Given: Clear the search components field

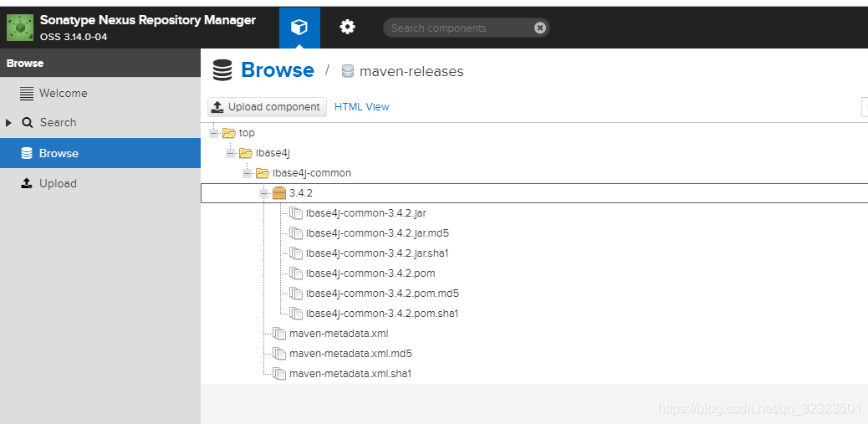Looking at the screenshot, I should coord(540,28).
